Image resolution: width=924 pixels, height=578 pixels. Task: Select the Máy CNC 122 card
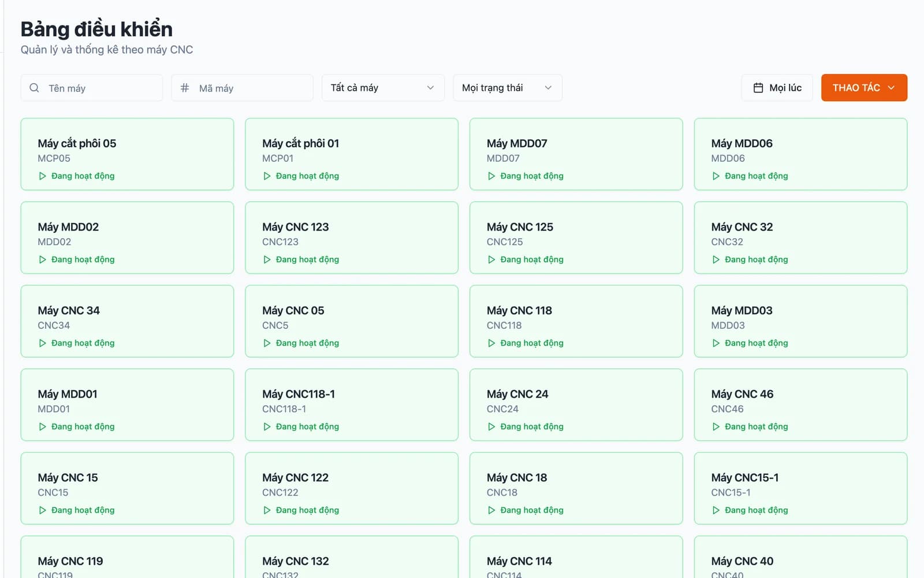pyautogui.click(x=352, y=488)
